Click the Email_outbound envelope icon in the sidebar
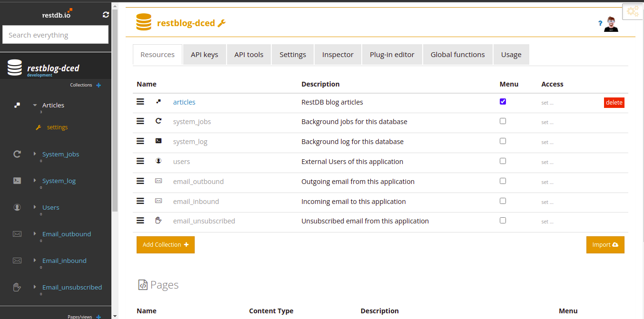Image resolution: width=644 pixels, height=319 pixels. tap(17, 234)
